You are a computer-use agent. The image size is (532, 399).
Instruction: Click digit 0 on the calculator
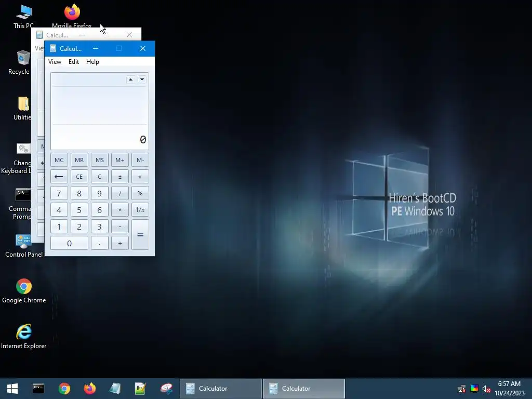pos(69,243)
